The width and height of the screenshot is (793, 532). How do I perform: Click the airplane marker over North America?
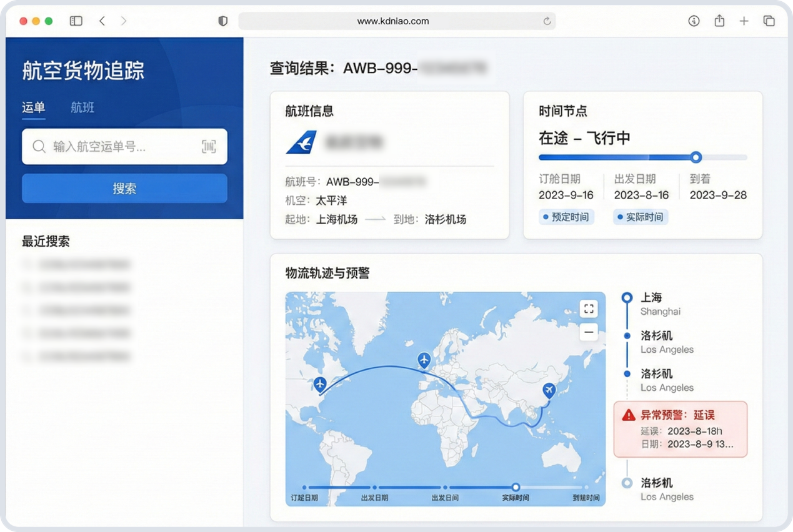tap(320, 384)
